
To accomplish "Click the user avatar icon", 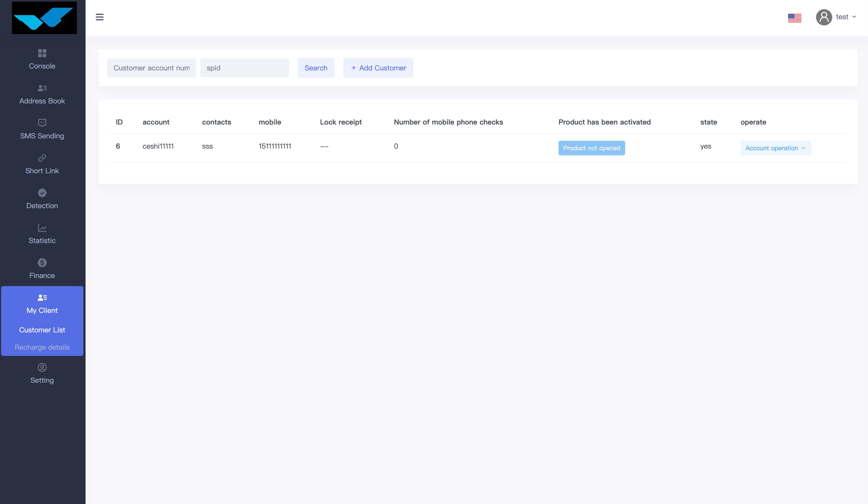I will (824, 17).
